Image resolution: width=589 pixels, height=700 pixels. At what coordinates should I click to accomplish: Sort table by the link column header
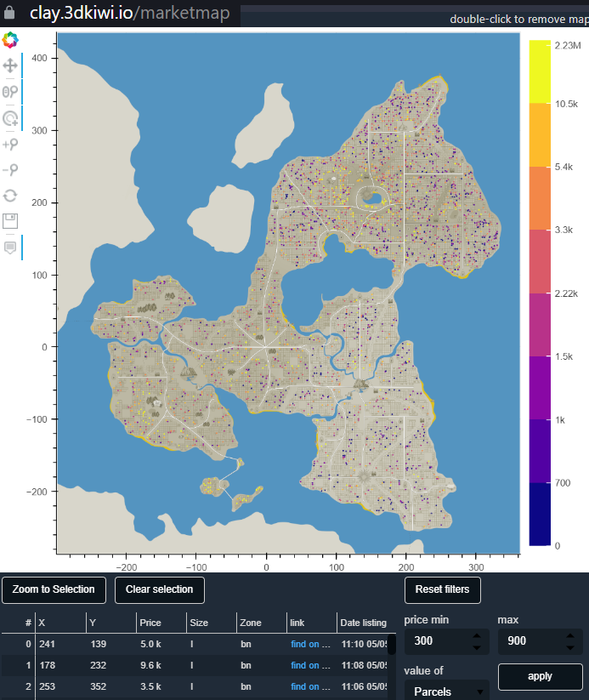tap(311, 623)
